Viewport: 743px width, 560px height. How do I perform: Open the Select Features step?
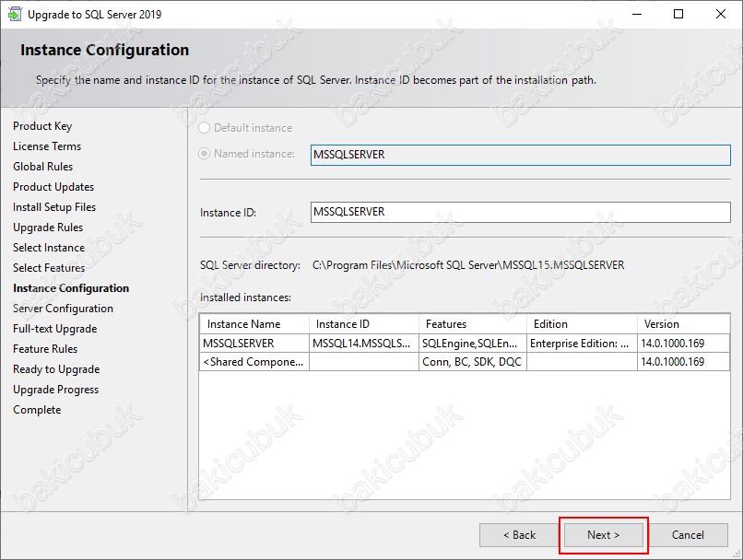(x=49, y=268)
